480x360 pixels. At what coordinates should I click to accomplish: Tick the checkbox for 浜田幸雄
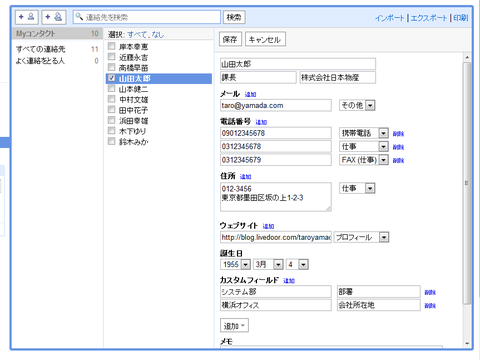pyautogui.click(x=111, y=120)
